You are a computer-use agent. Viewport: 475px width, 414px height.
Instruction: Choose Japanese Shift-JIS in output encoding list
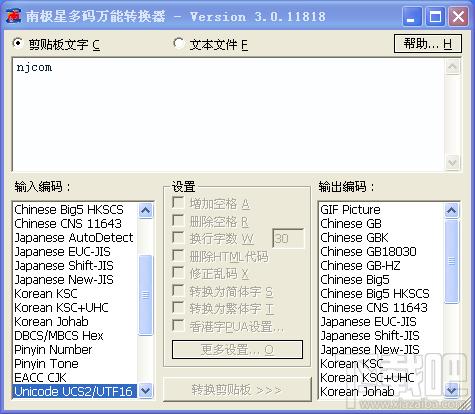coord(381,336)
